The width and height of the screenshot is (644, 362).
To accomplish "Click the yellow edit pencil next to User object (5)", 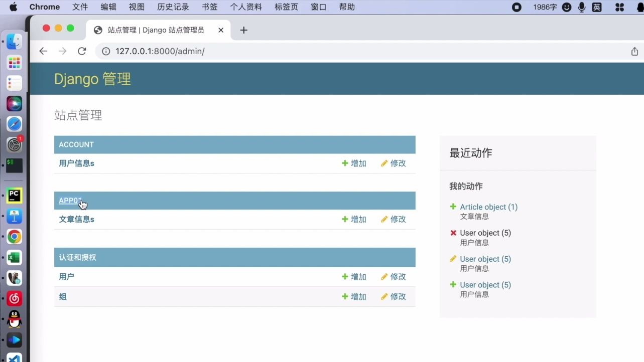I will 453,259.
